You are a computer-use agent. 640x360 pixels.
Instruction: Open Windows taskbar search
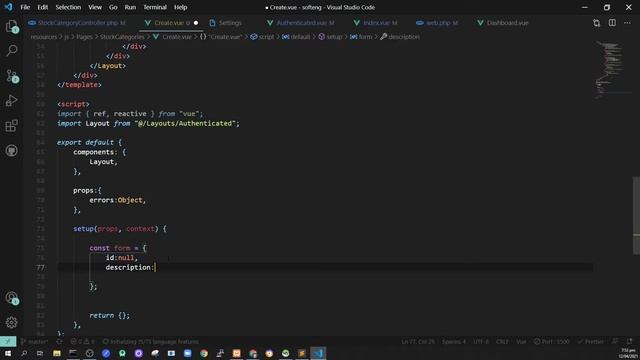click(24, 353)
